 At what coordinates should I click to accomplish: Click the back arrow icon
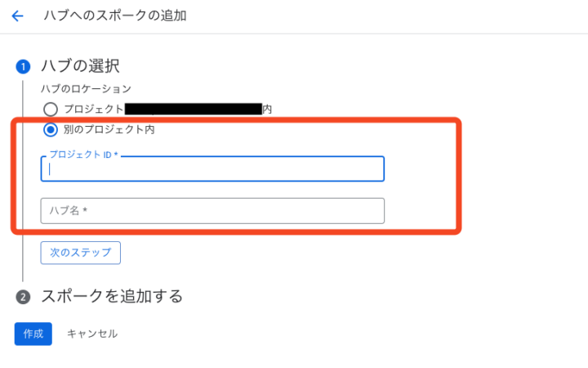tap(18, 16)
